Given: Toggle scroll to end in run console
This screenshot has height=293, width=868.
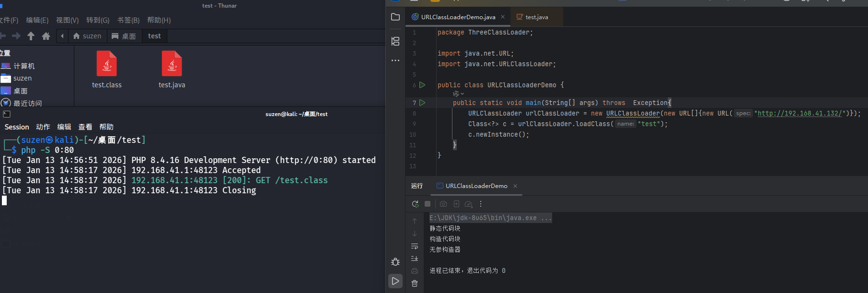Looking at the screenshot, I should tap(415, 258).
